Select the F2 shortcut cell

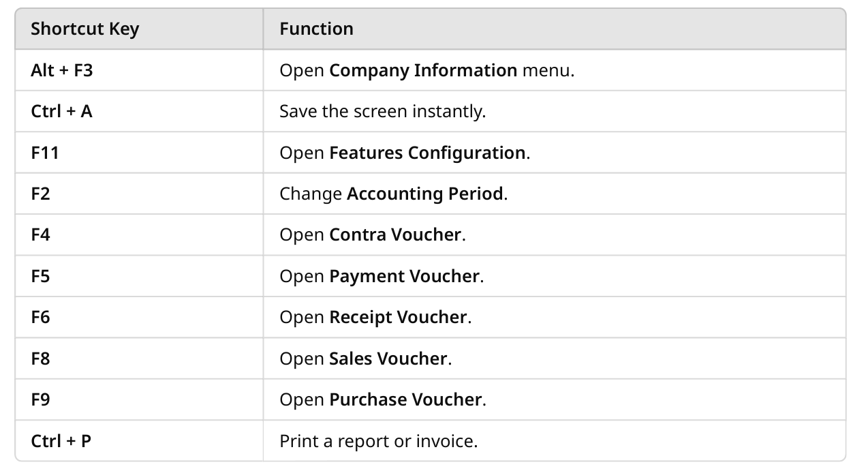139,194
